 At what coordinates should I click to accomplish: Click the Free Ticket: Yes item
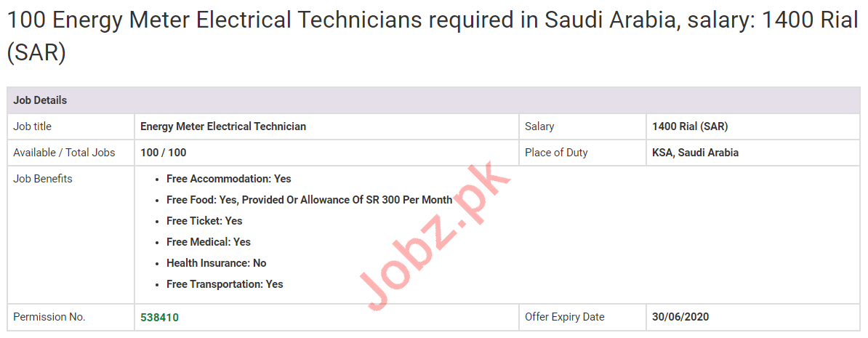coord(204,221)
